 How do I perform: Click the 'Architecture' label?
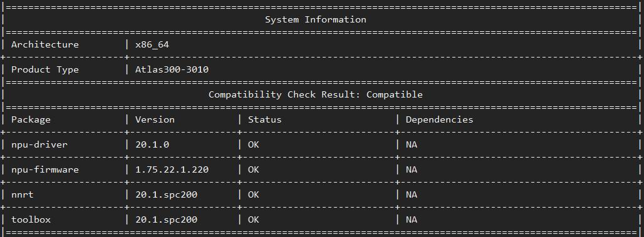click(x=44, y=44)
